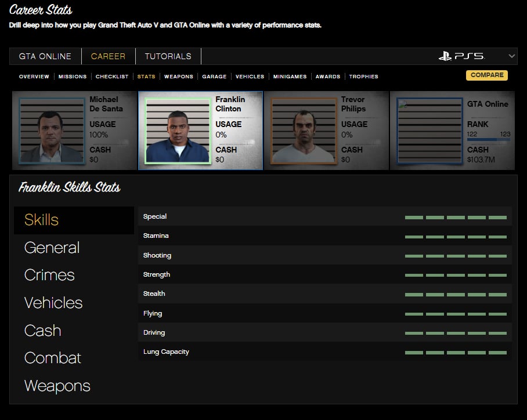Select Skills in the stats sidebar
Image resolution: width=527 pixels, height=420 pixels.
coord(74,220)
